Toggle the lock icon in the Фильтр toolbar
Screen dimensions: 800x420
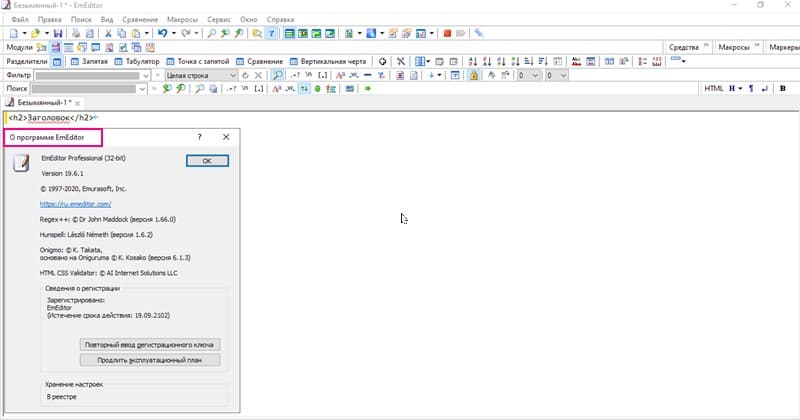473,75
